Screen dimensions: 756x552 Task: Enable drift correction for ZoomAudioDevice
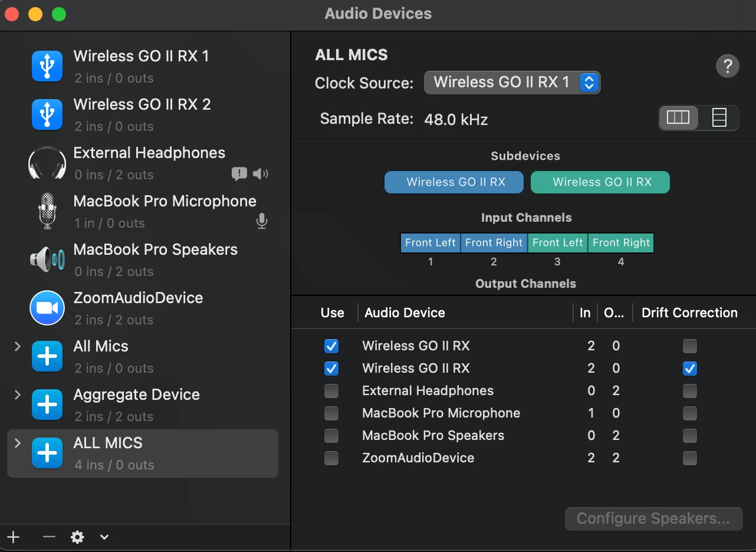[689, 458]
